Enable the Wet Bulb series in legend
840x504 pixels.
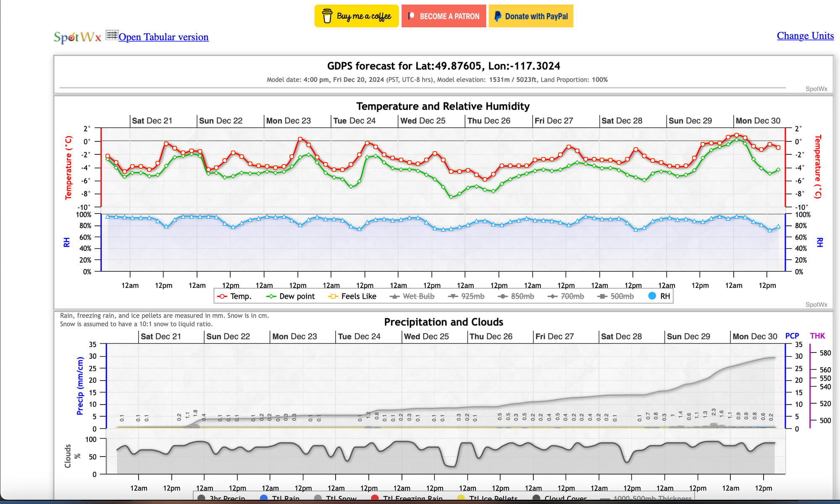pos(418,296)
